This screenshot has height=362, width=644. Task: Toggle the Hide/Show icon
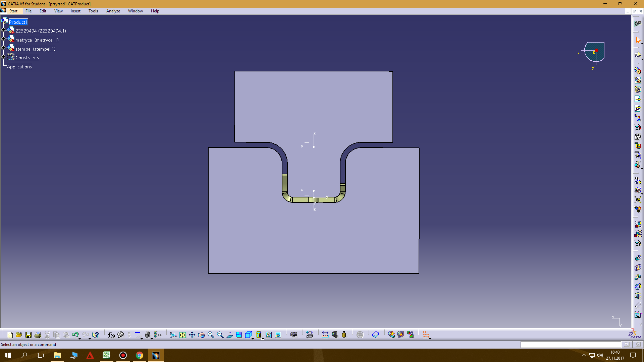268,335
